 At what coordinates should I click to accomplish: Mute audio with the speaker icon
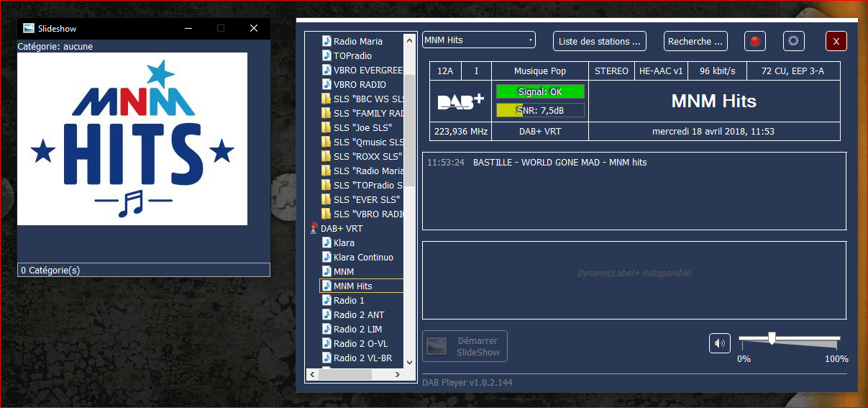pyautogui.click(x=719, y=343)
